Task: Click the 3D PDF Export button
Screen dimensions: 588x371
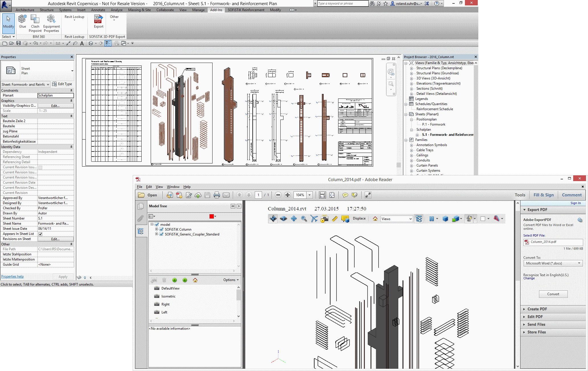Action: pos(99,22)
